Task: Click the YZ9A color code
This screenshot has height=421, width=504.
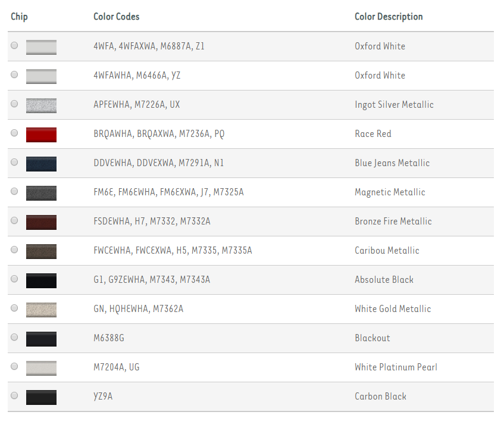Action: coord(102,397)
